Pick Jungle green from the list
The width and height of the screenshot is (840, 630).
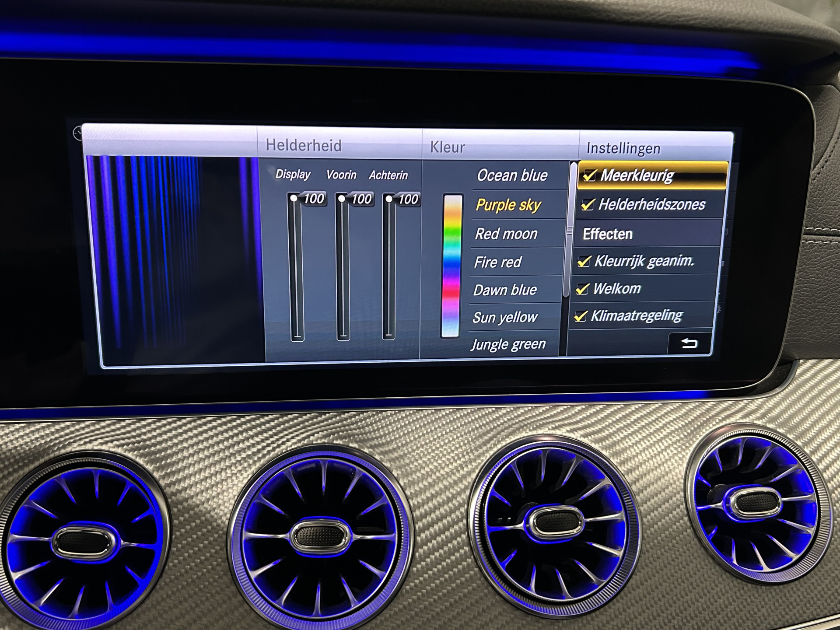pyautogui.click(x=508, y=344)
